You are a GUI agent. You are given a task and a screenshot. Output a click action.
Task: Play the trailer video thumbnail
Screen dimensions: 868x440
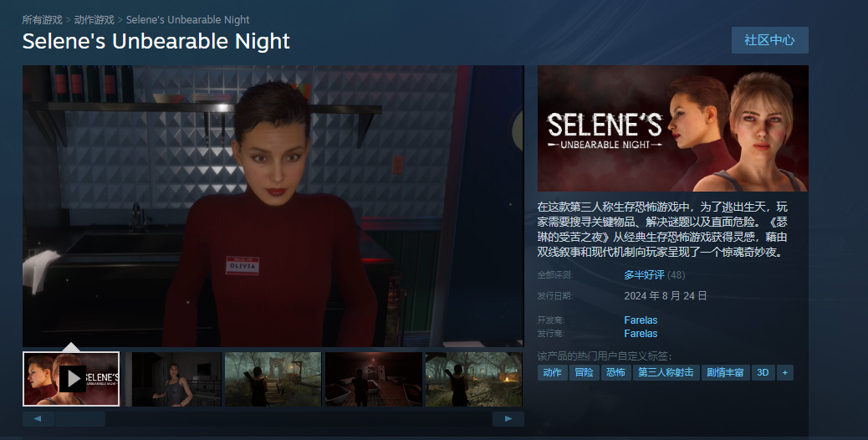[x=71, y=379]
